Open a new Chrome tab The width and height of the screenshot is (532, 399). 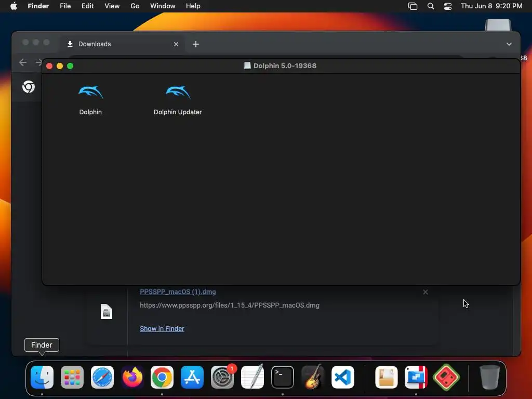tap(196, 44)
